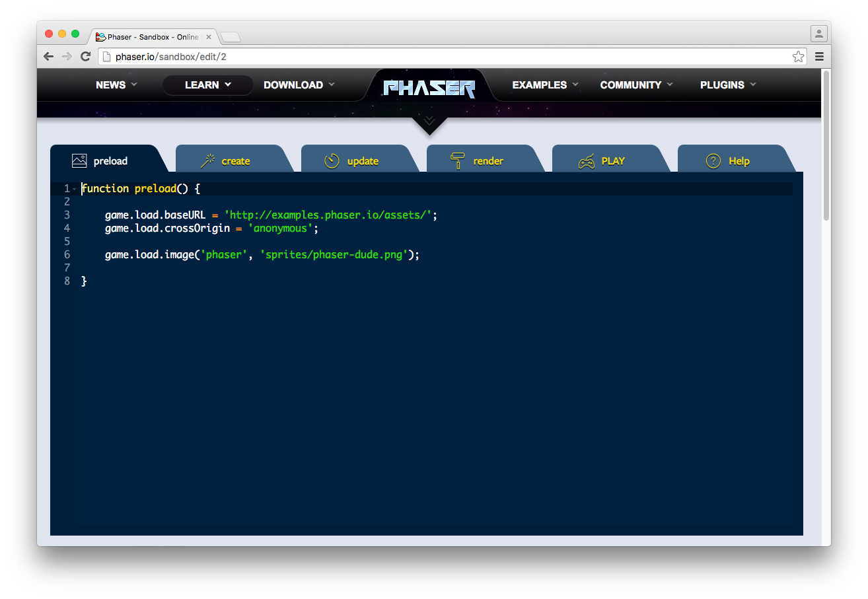Click the closing brace on line 8
Viewport: 868px width, 599px height.
84,281
